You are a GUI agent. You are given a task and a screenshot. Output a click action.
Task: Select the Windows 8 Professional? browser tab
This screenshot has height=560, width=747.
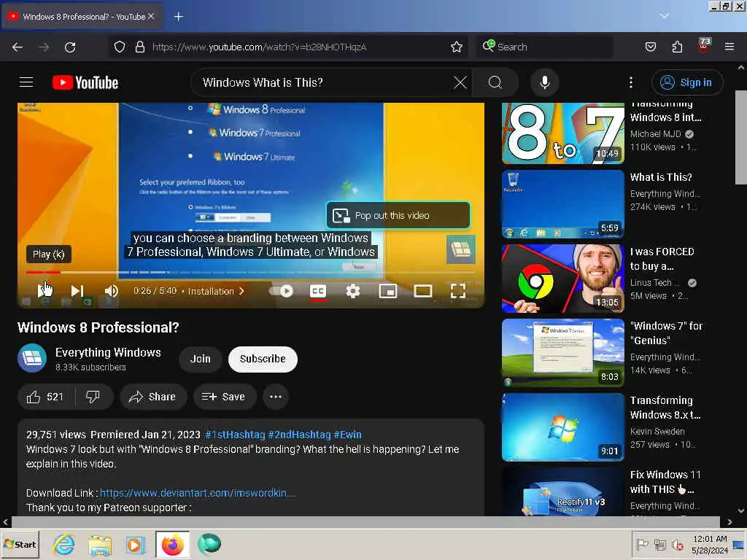(x=82, y=17)
